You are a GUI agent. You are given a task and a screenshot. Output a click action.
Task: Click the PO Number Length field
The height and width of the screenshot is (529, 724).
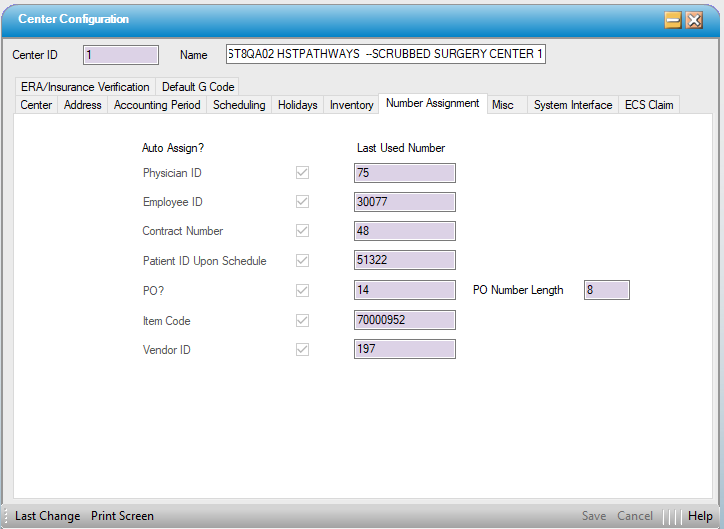[606, 290]
